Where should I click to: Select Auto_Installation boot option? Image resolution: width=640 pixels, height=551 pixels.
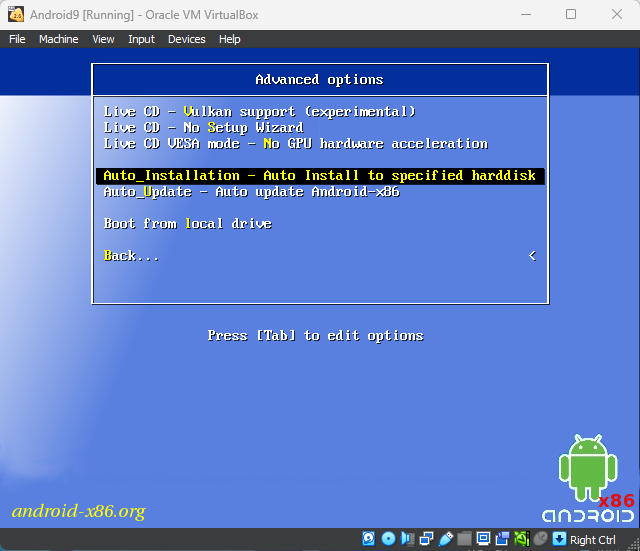[320, 176]
